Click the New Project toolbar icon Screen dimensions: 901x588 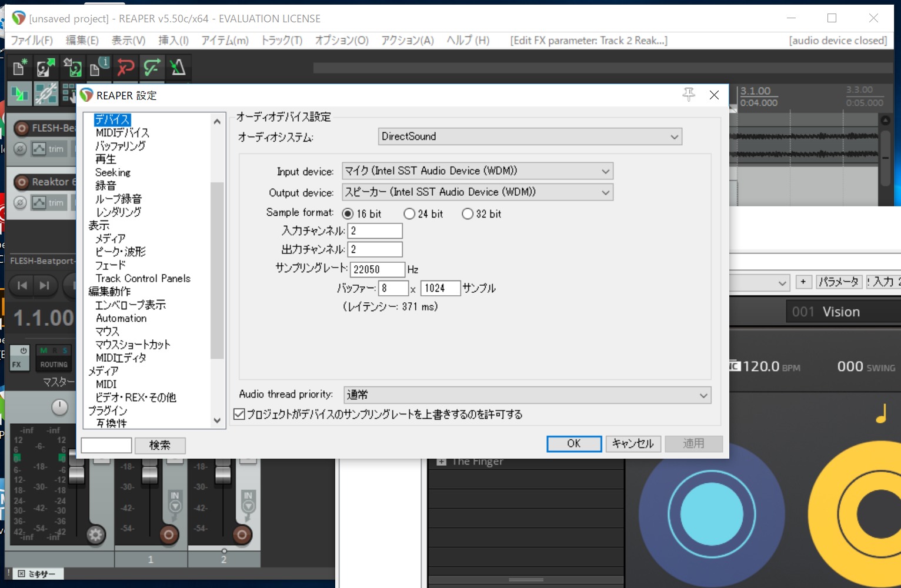pos(19,68)
